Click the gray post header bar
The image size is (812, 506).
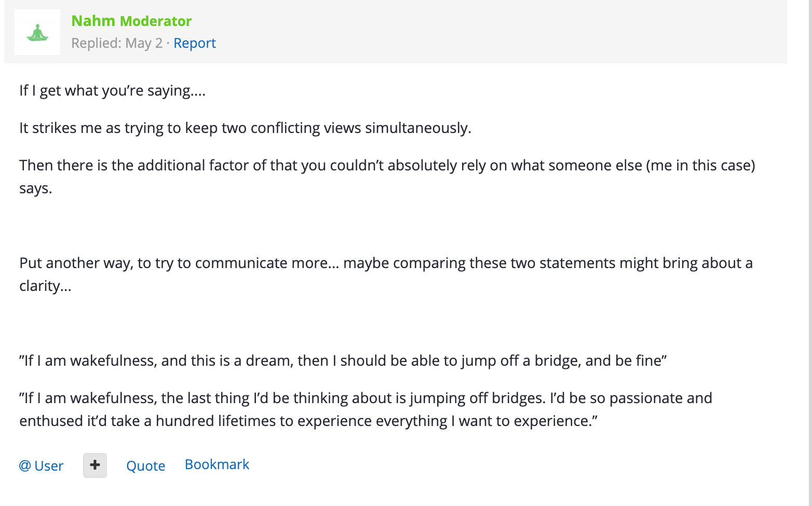pyautogui.click(x=396, y=32)
